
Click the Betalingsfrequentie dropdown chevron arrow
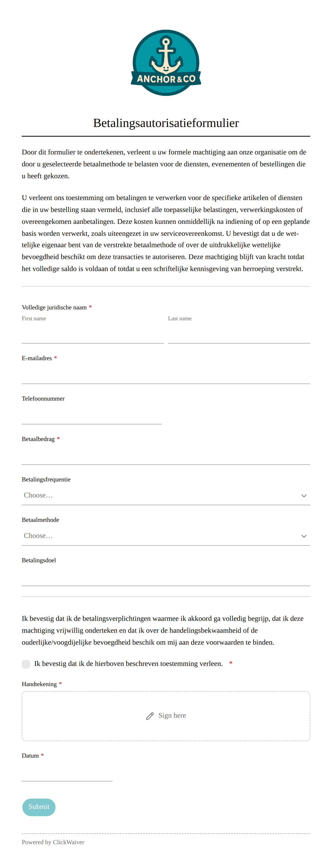pyautogui.click(x=304, y=496)
